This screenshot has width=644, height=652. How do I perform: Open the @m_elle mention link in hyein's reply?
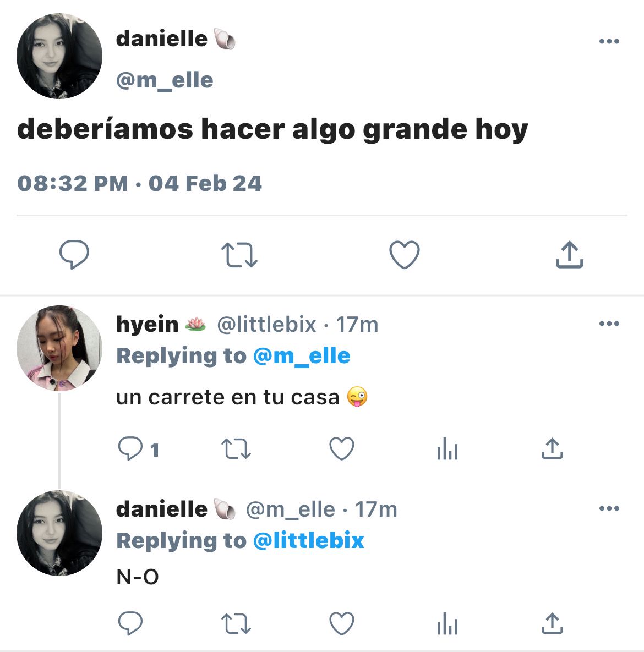coord(302,357)
